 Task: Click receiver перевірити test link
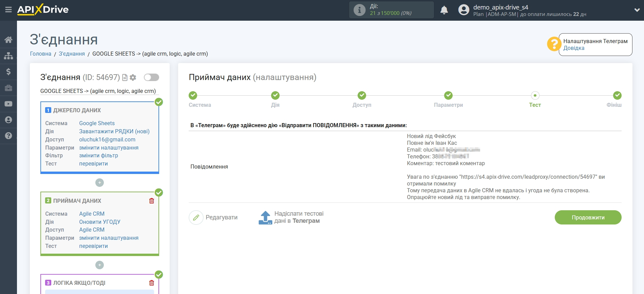93,246
